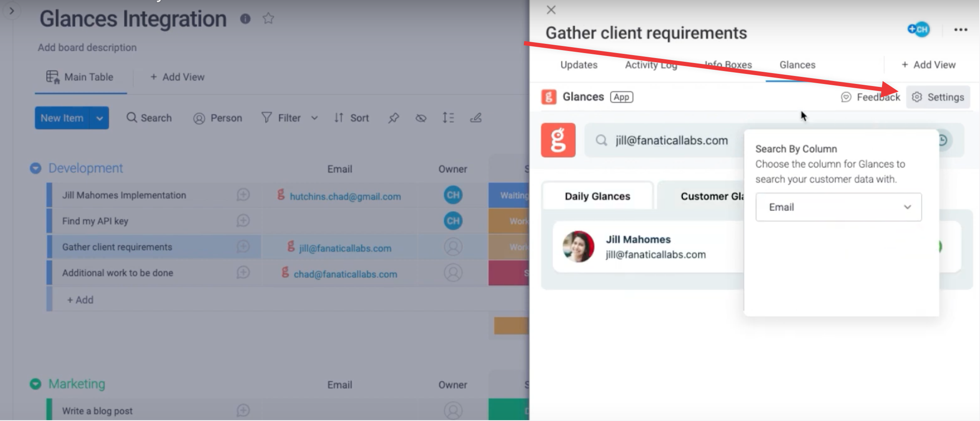980x421 pixels.
Task: Open Jill Mahomes Implementation item
Action: tap(124, 195)
